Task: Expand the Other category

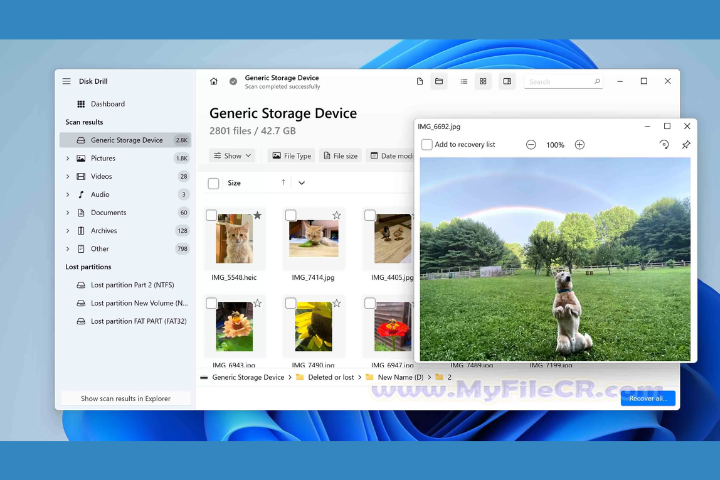Action: (x=68, y=248)
